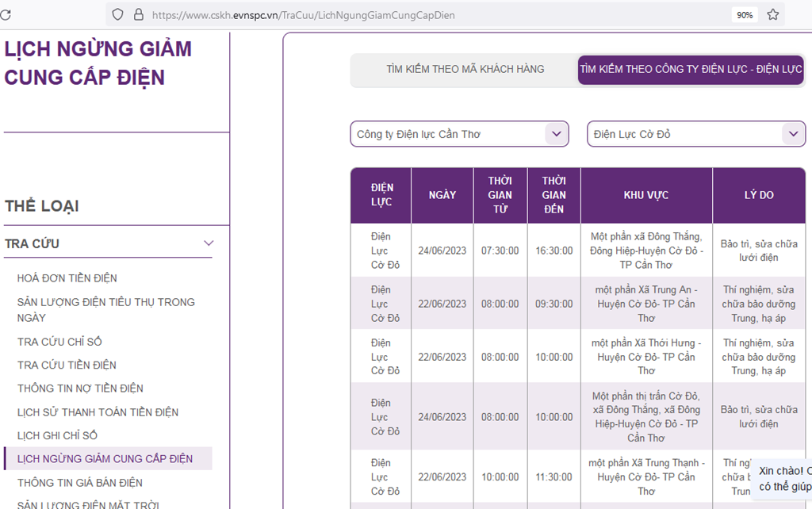The width and height of the screenshot is (812, 509).
Task: Select Tìm kiếm theo công ty điện lực tab
Action: click(x=691, y=70)
